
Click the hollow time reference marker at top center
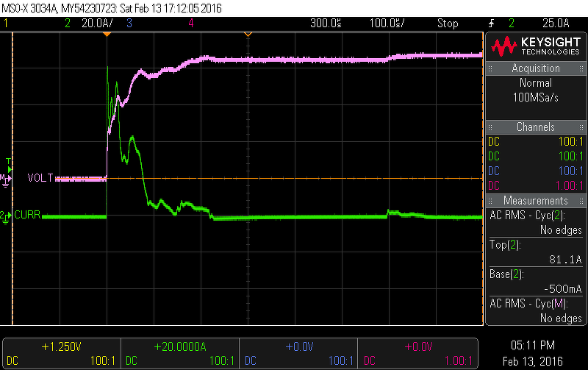point(248,35)
